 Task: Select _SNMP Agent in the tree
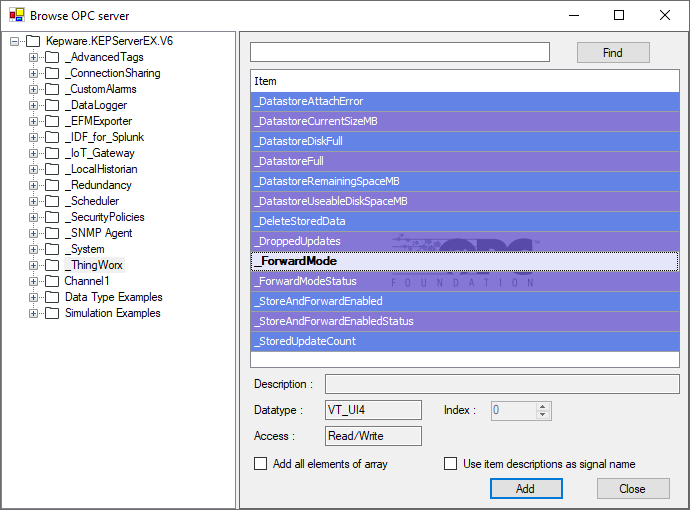99,233
